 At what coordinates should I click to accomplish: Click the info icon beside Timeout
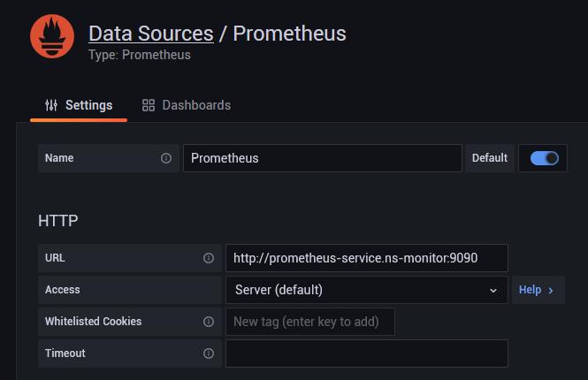[x=209, y=353]
